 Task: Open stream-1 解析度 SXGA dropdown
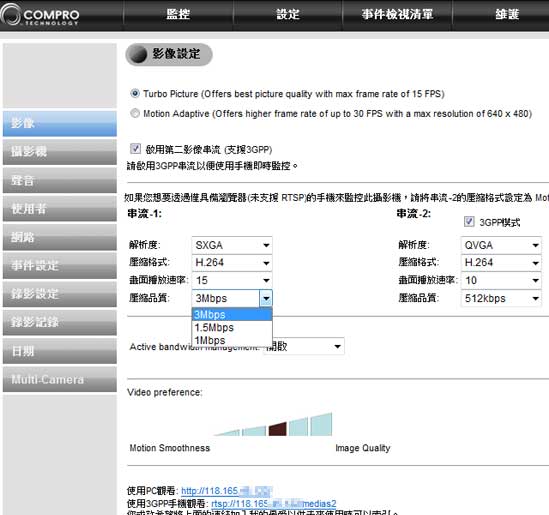coord(232,245)
